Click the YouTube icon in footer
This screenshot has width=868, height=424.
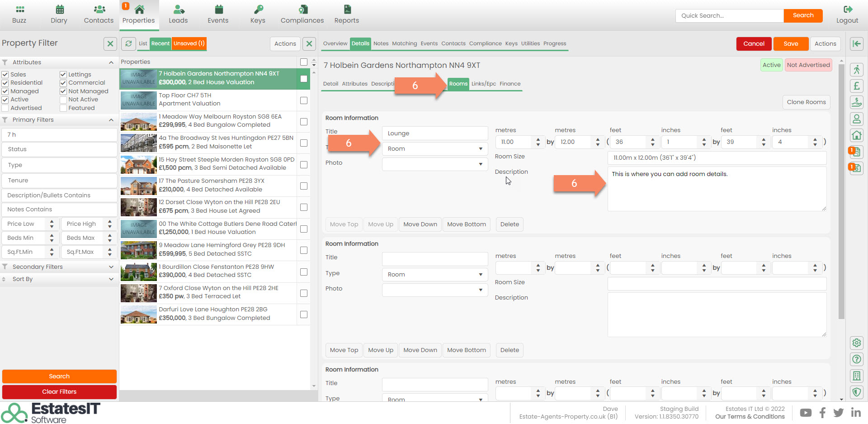pyautogui.click(x=806, y=412)
